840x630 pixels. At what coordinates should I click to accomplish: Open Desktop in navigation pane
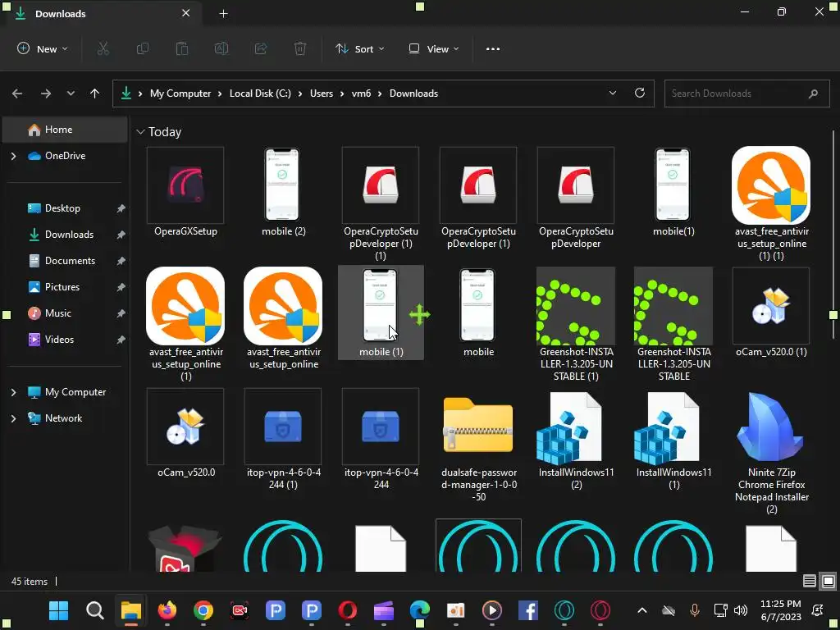[x=64, y=208]
